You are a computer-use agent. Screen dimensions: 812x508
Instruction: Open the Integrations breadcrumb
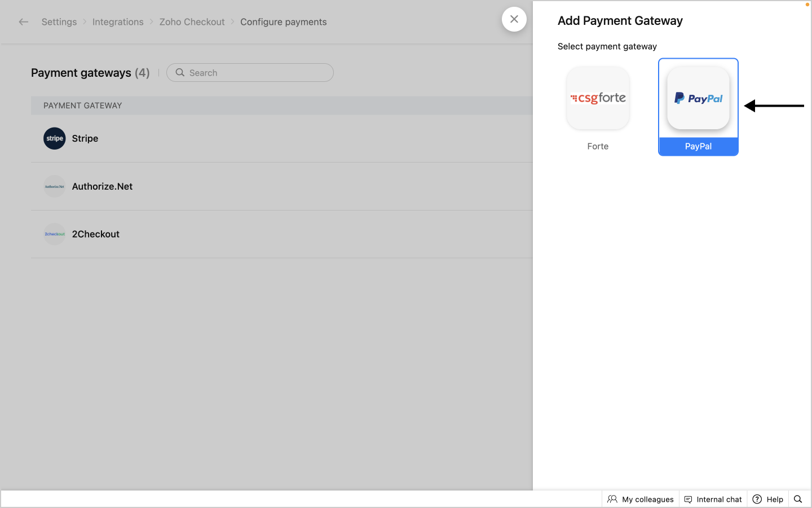point(118,22)
